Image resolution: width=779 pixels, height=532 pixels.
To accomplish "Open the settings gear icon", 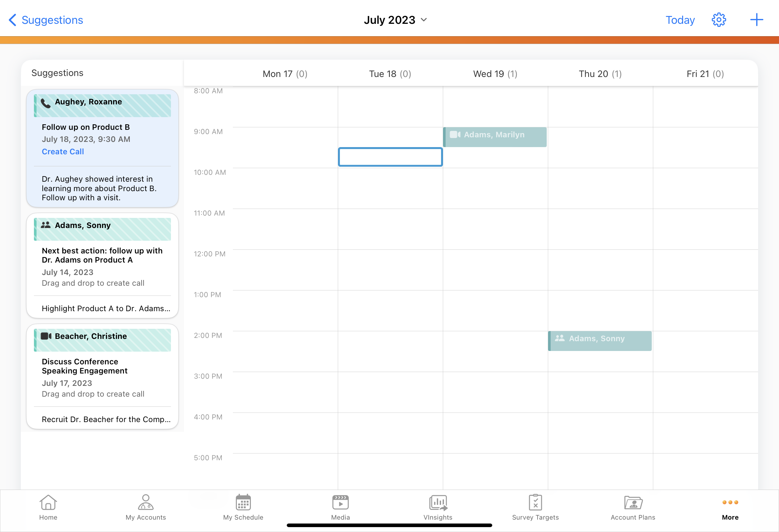I will [x=718, y=20].
